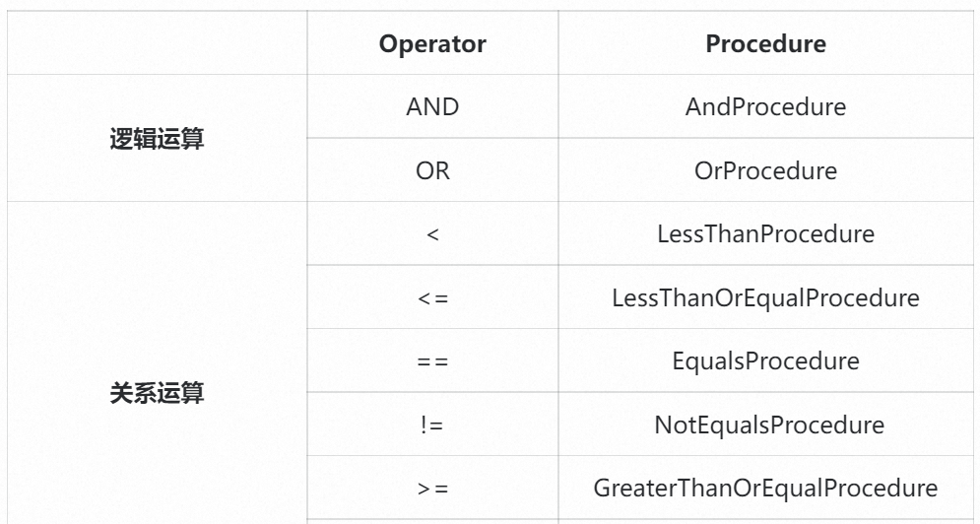Click the == operator cell
The width and height of the screenshot is (980, 524).
point(432,360)
